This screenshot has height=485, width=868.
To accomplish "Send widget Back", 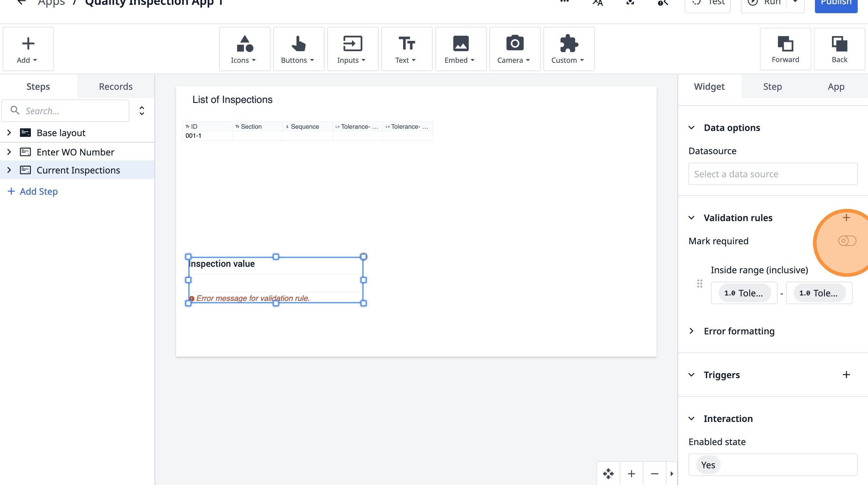I will tap(839, 49).
